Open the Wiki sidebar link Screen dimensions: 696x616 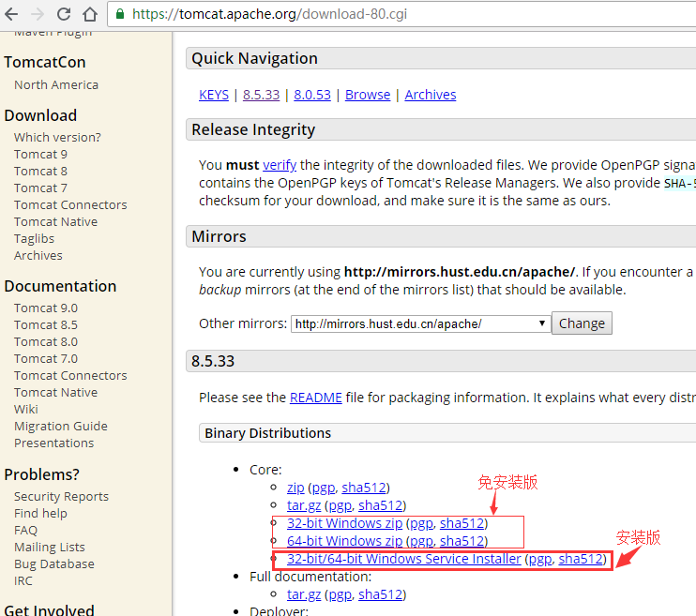(x=25, y=409)
